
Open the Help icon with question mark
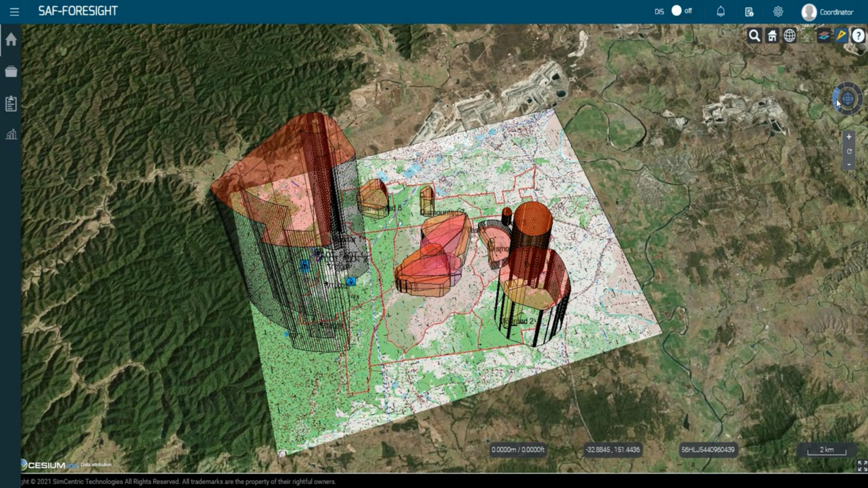(859, 36)
